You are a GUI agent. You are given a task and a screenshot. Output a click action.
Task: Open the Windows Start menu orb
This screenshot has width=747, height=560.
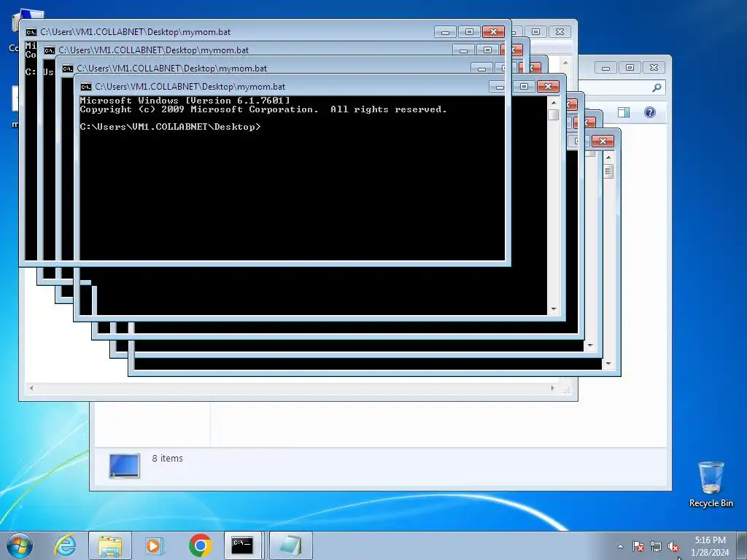[20, 545]
